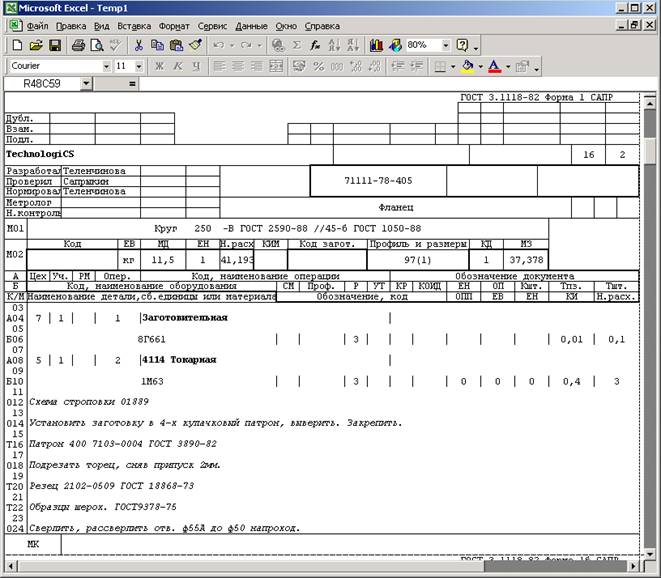
Task: Expand the Courier font name dropdown
Action: point(105,66)
